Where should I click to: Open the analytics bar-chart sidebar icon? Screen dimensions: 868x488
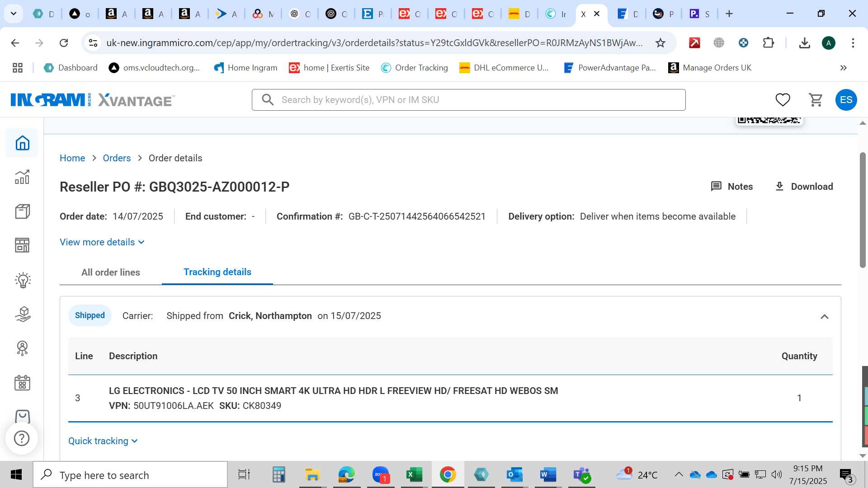[22, 177]
